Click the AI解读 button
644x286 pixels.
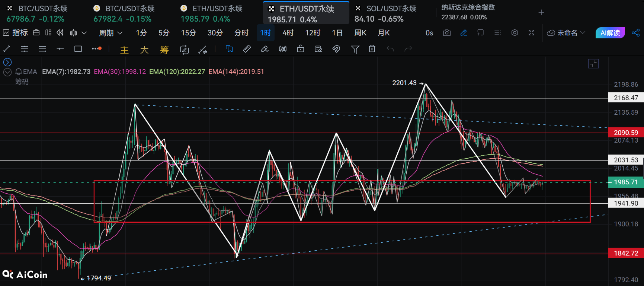pyautogui.click(x=610, y=33)
